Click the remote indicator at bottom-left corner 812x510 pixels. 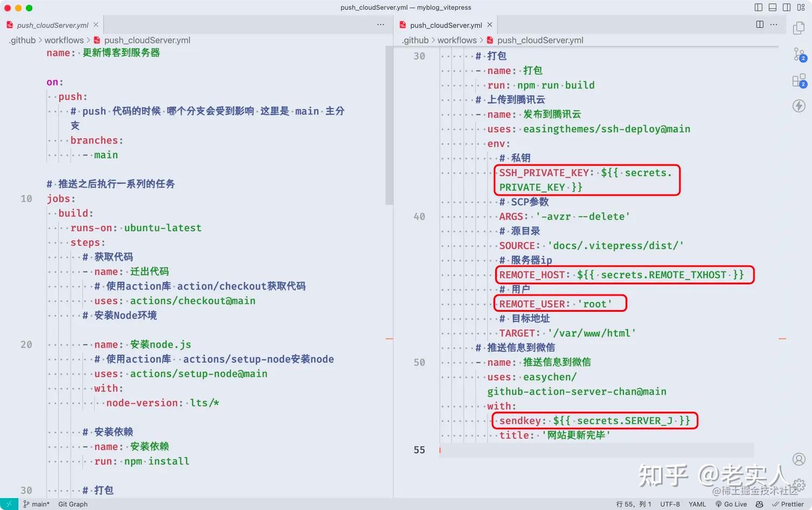pos(8,504)
